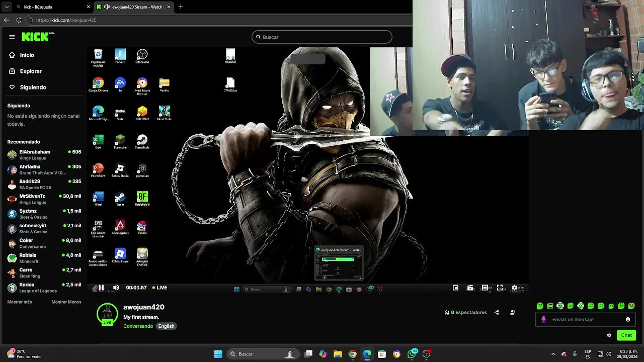Toggle fullscreen in the stream player
Screen dimensions: 644x362
click(500, 288)
